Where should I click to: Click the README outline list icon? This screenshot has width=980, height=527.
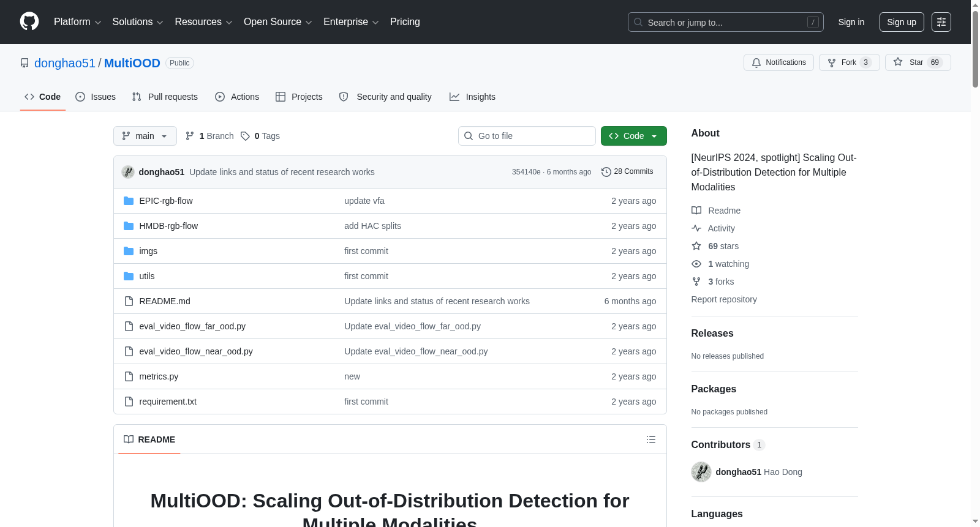tap(651, 439)
